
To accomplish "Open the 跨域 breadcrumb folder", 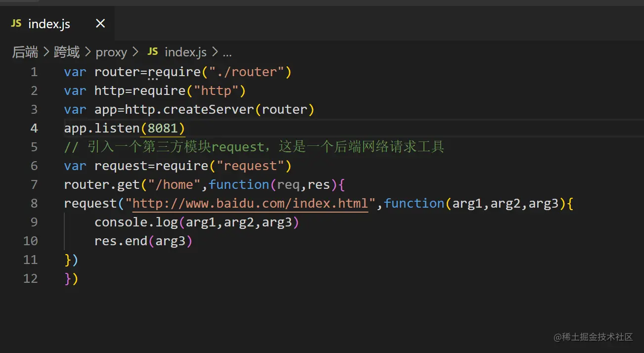I will click(67, 52).
